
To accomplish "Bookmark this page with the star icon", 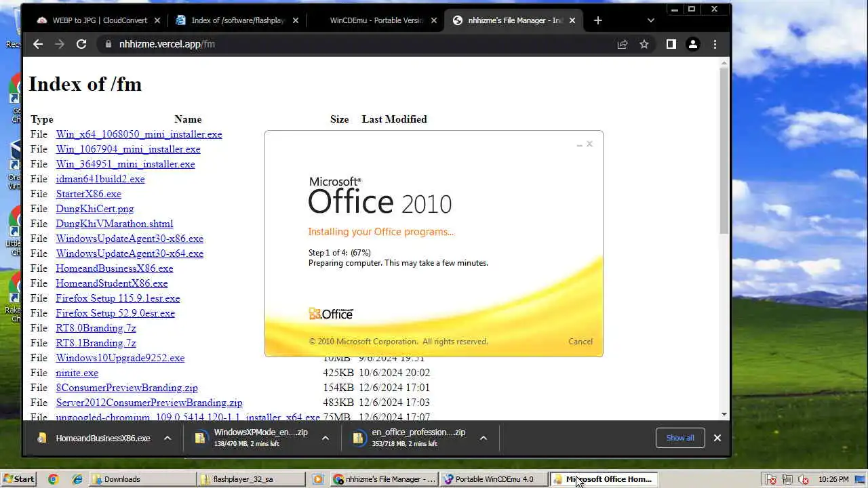I will coord(644,44).
